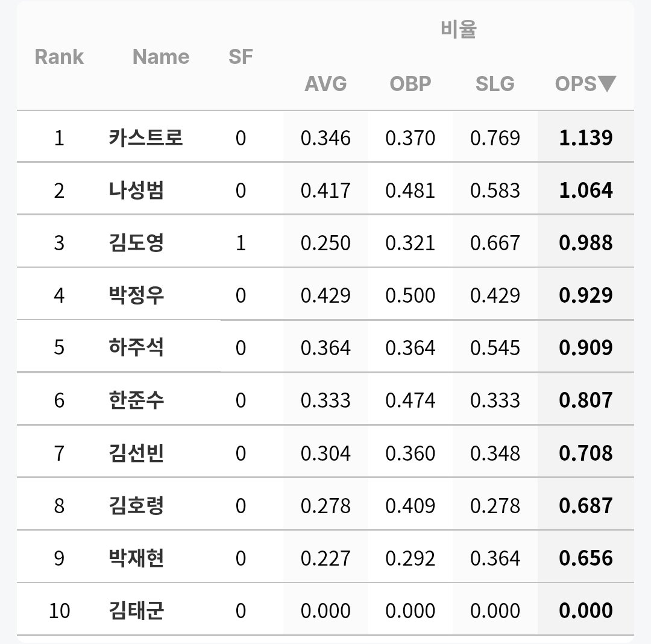Open player 김호령 profile link
Image resolution: width=651 pixels, height=644 pixels.
[x=136, y=505]
